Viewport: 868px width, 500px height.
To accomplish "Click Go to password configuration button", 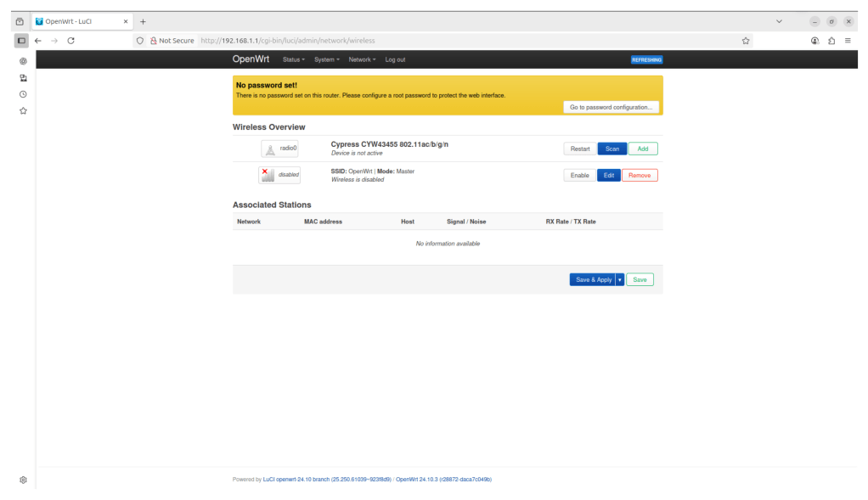I will tap(612, 107).
